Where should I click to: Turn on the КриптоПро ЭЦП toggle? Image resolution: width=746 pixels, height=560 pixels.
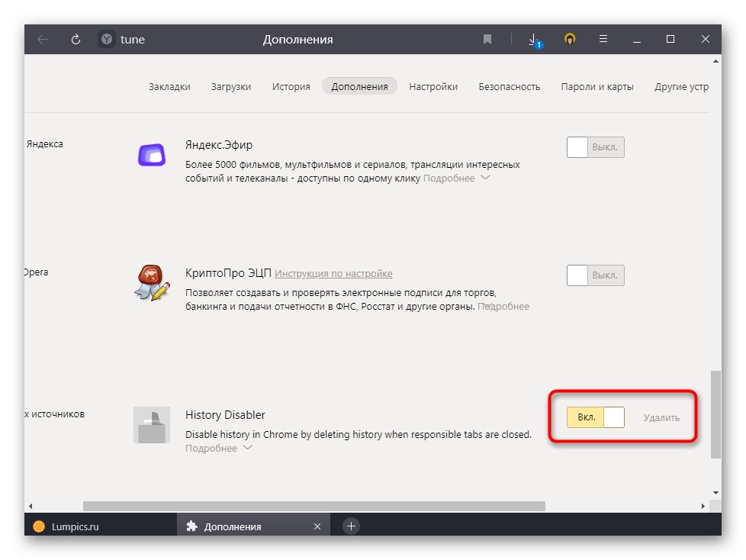[x=595, y=275]
